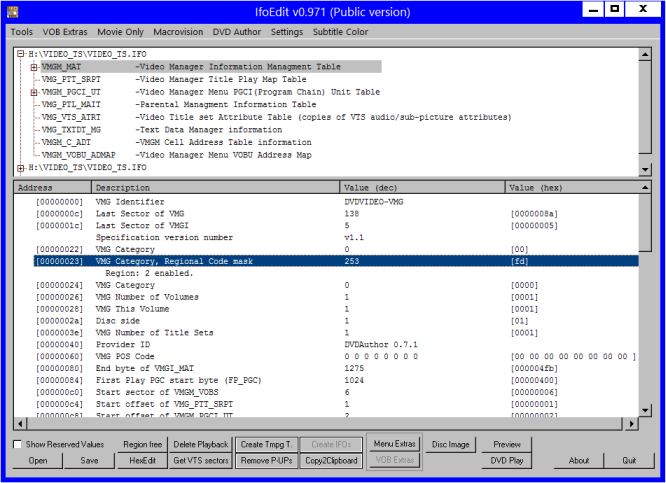Select the Provider ID row in the list
Screen dimensions: 666x483
[120, 344]
